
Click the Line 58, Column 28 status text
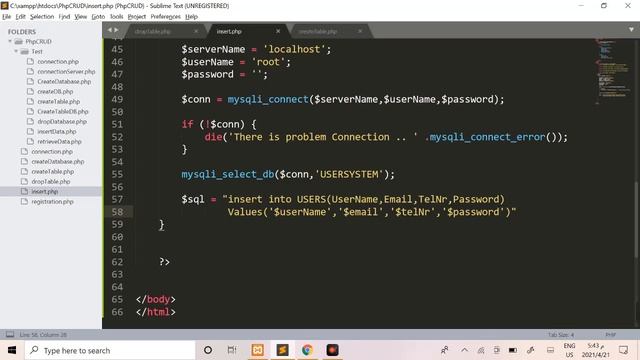(x=43, y=335)
